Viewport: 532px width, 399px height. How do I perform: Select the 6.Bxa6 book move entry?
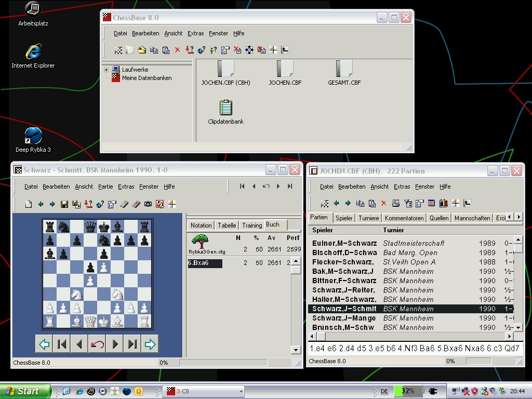coord(205,263)
